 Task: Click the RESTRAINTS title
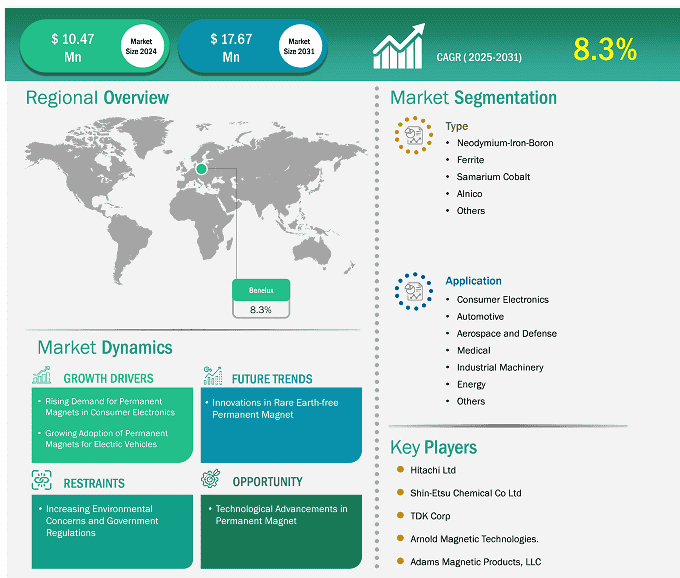point(94,483)
